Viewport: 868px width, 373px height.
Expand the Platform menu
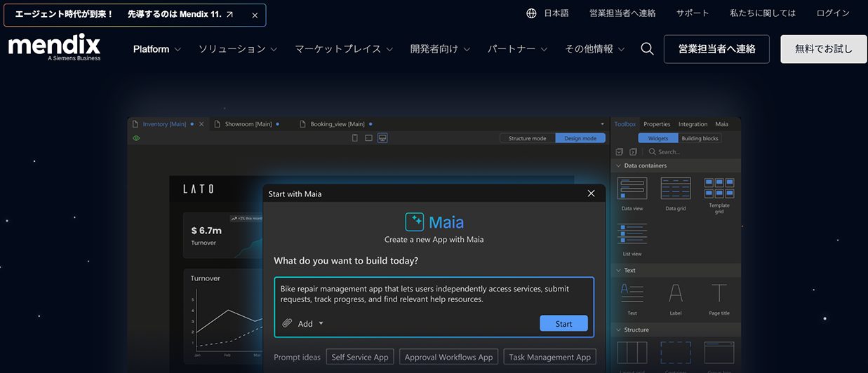point(157,49)
